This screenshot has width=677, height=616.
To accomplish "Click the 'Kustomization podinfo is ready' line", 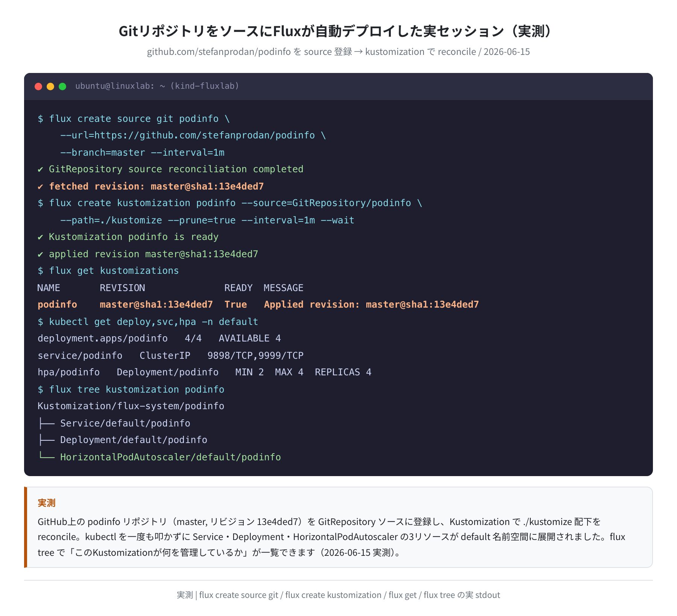I will pyautogui.click(x=128, y=237).
